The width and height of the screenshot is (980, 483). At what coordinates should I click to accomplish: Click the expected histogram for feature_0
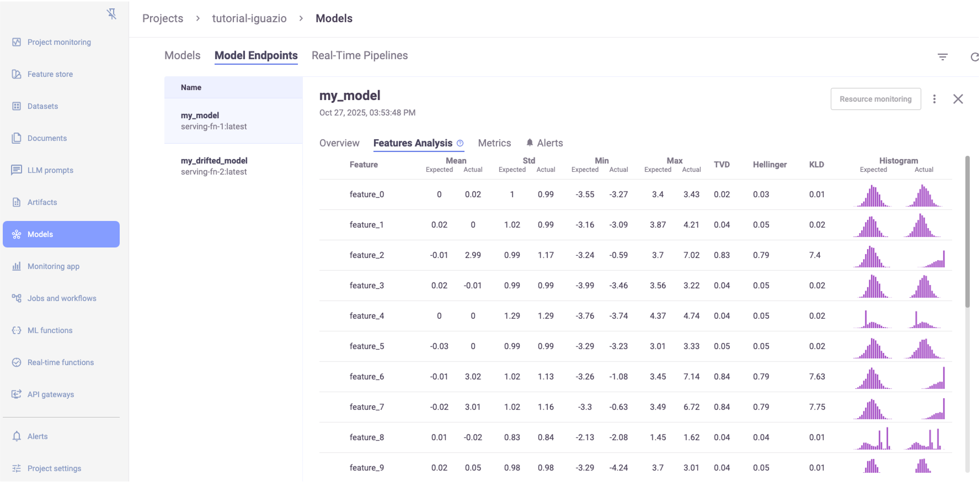[872, 196]
